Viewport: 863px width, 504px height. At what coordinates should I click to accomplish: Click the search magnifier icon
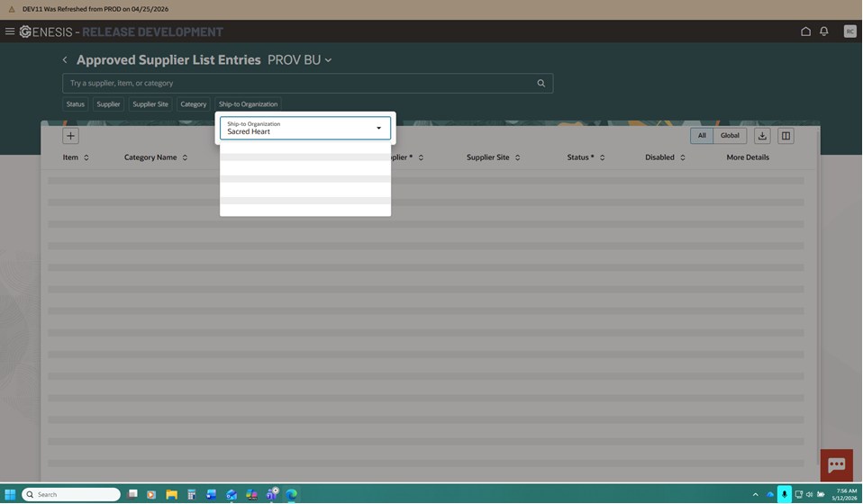(x=541, y=83)
